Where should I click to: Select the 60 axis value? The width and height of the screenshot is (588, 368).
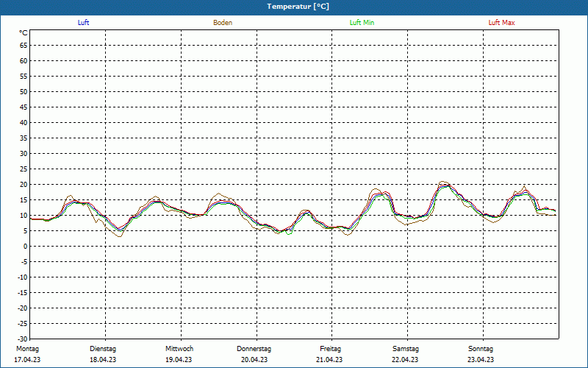click(24, 61)
